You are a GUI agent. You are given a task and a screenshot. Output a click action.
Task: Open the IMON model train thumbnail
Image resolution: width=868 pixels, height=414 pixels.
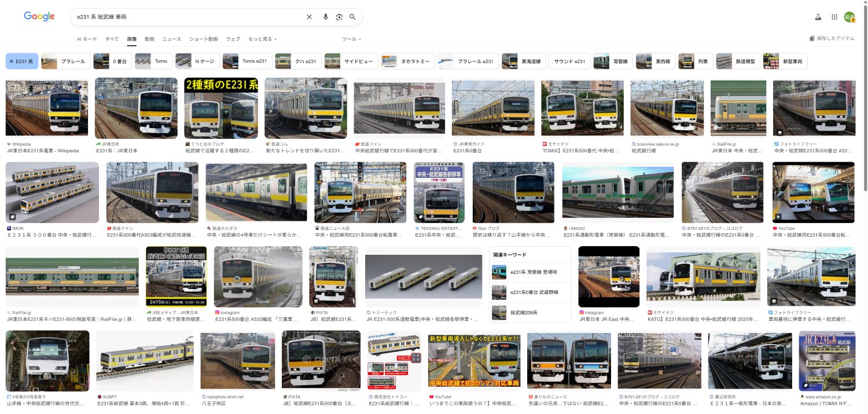coord(52,193)
